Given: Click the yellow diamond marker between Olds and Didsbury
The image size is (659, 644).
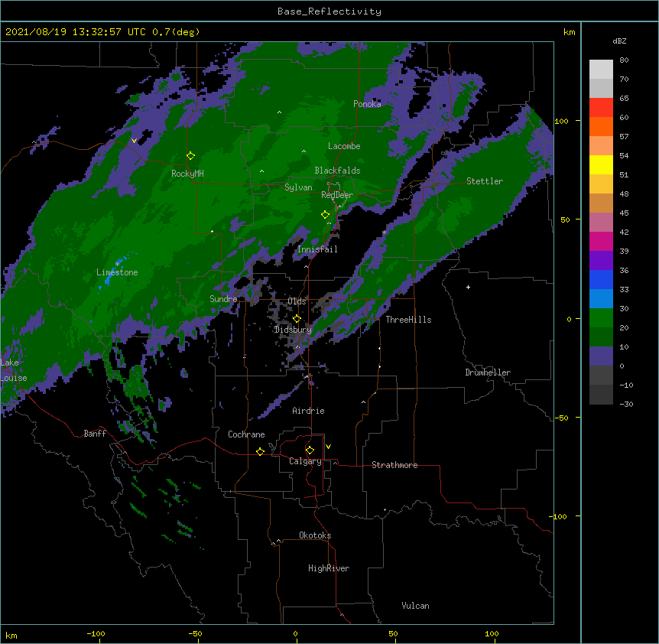Looking at the screenshot, I should coord(297,318).
